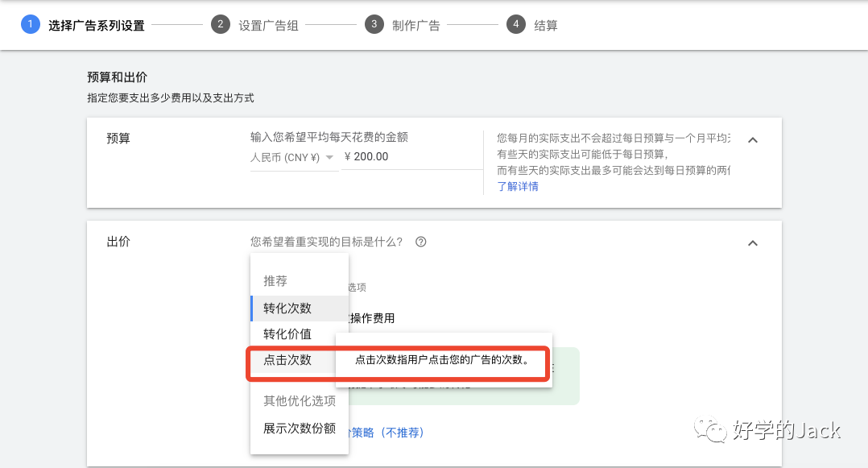868x468 pixels.
Task: Click the dropdown arrow beside 人民币 (CNY ¥)
Action: coord(330,158)
